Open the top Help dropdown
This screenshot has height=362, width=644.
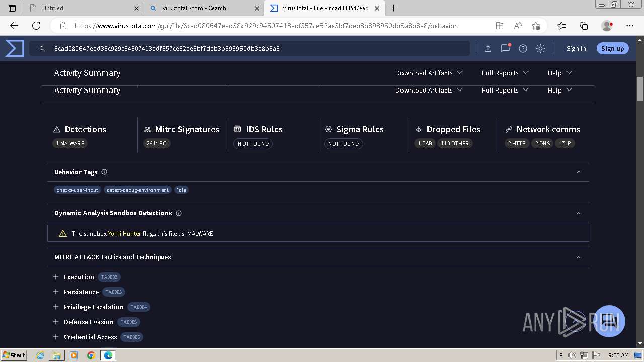click(559, 73)
